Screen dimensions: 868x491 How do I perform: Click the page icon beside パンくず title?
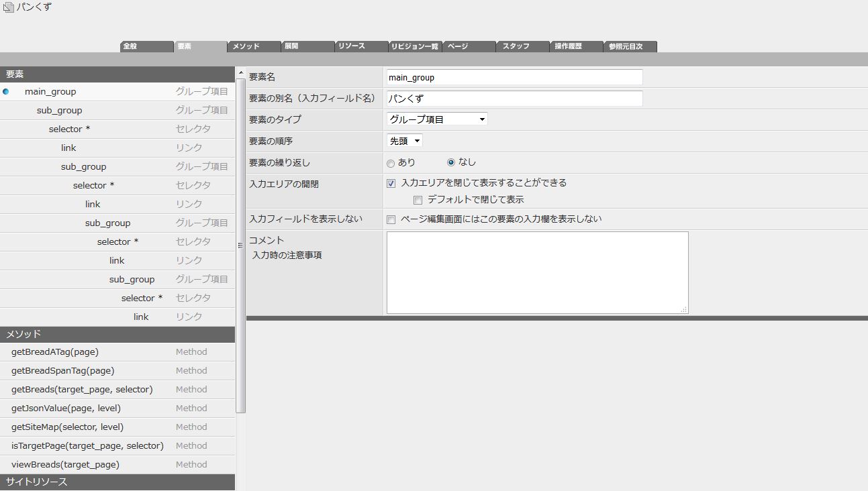8,7
